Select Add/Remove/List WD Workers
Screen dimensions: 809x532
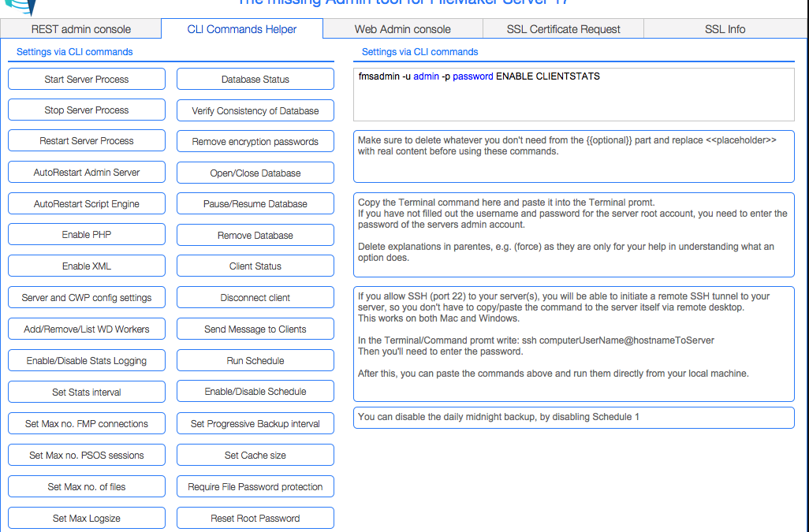[x=87, y=329]
